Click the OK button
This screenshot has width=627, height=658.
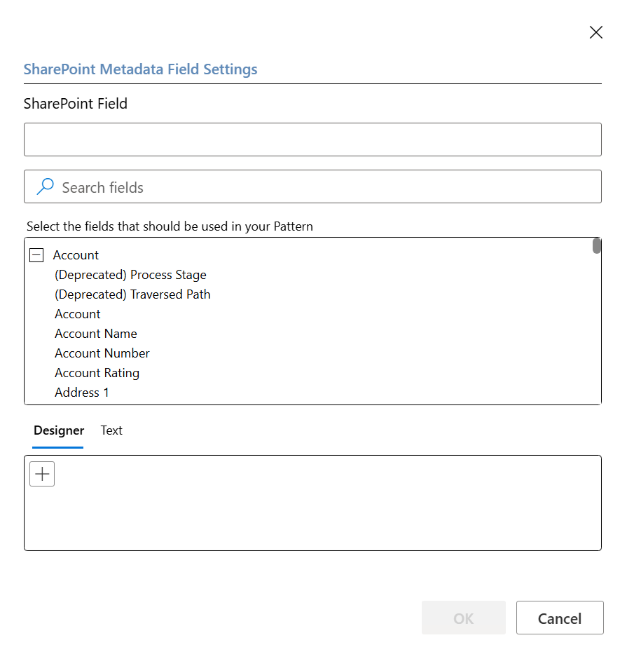click(x=463, y=618)
